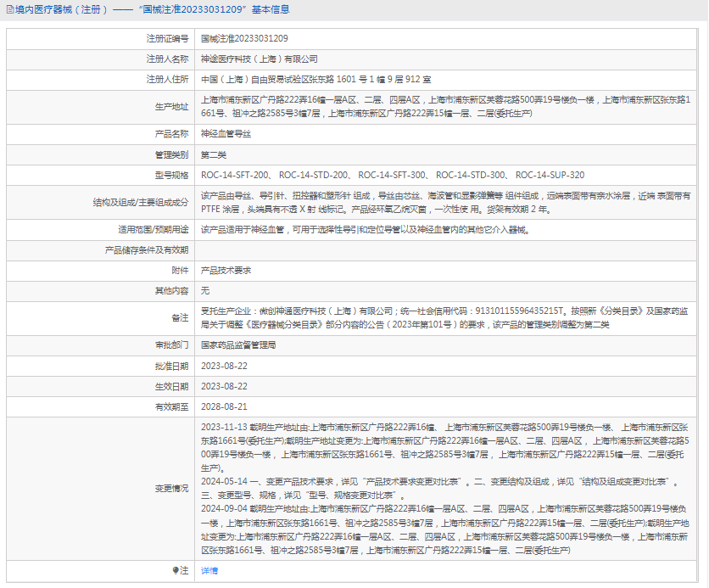Click the 结构及组成/主要组成成分 label
Screen dimensions: 709x588
coord(141,203)
